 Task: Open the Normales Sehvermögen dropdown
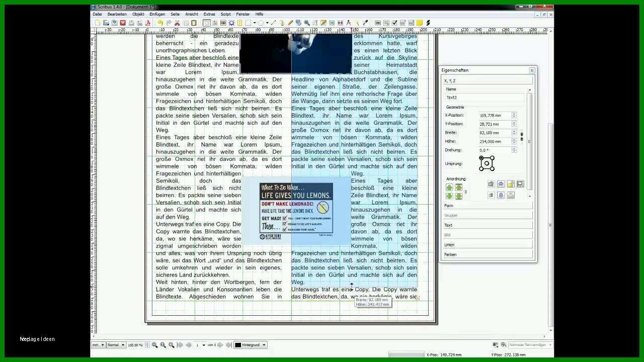(x=530, y=345)
